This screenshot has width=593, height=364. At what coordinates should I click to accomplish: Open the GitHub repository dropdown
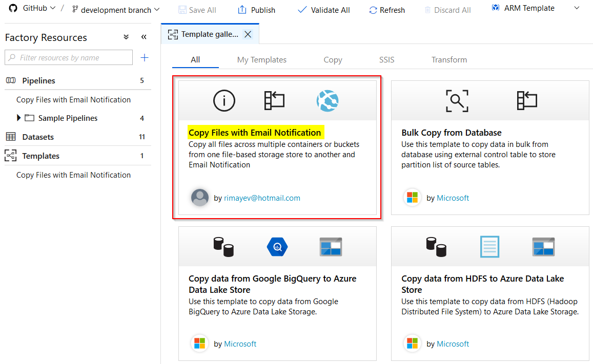point(39,8)
